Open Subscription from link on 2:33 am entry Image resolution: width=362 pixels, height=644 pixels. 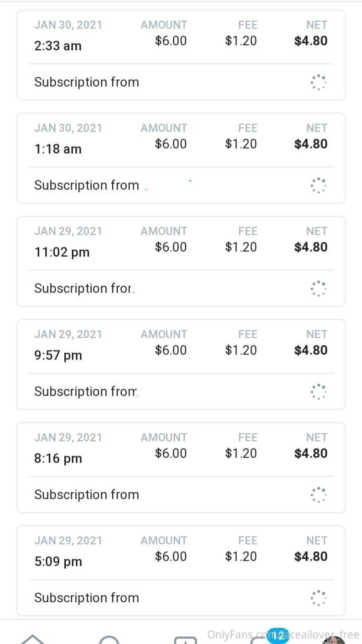[x=86, y=82]
